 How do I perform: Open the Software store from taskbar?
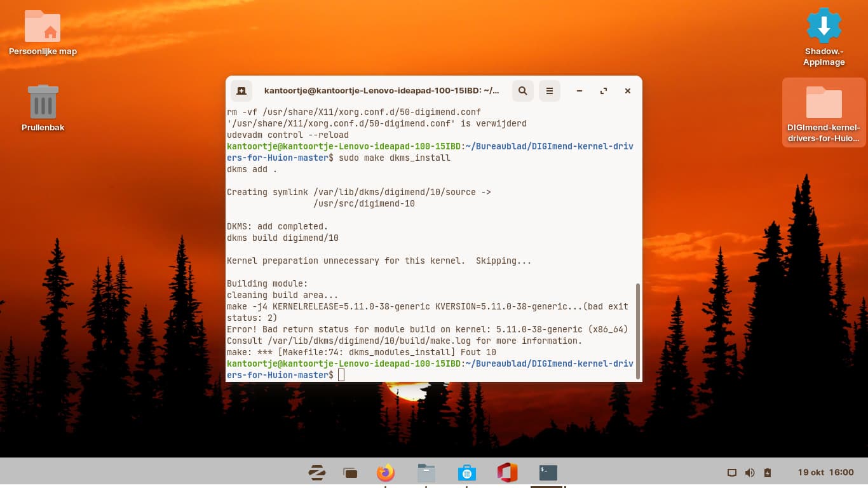tap(466, 473)
